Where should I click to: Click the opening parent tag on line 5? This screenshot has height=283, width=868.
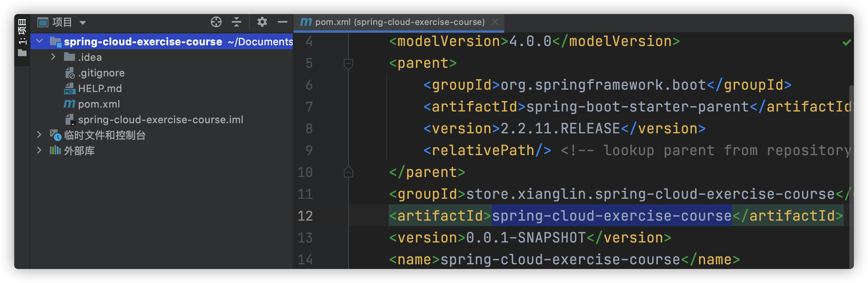(423, 63)
